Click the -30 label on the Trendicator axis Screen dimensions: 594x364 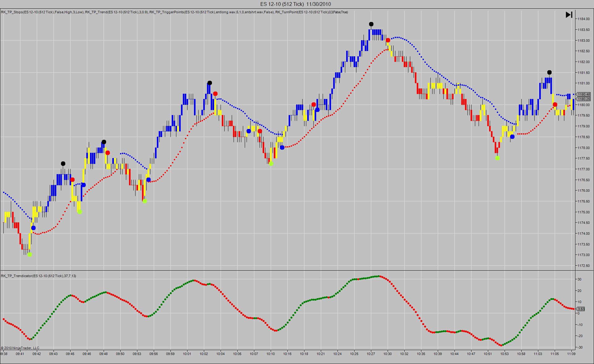[580, 348]
